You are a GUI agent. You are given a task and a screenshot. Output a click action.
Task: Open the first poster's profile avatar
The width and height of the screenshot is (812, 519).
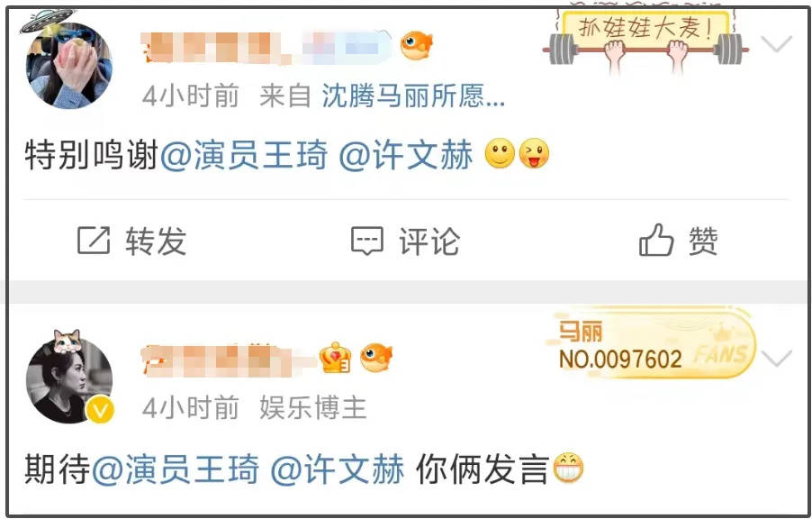point(69,66)
